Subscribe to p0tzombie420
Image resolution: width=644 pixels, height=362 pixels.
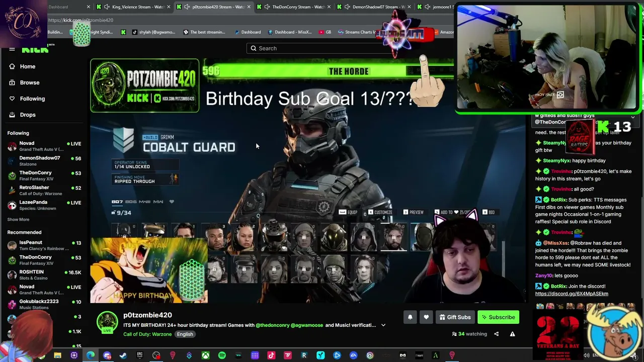pos(498,317)
